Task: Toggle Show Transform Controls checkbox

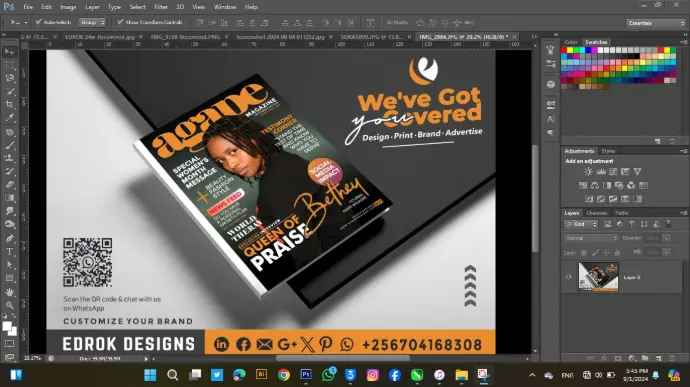Action: pos(120,22)
